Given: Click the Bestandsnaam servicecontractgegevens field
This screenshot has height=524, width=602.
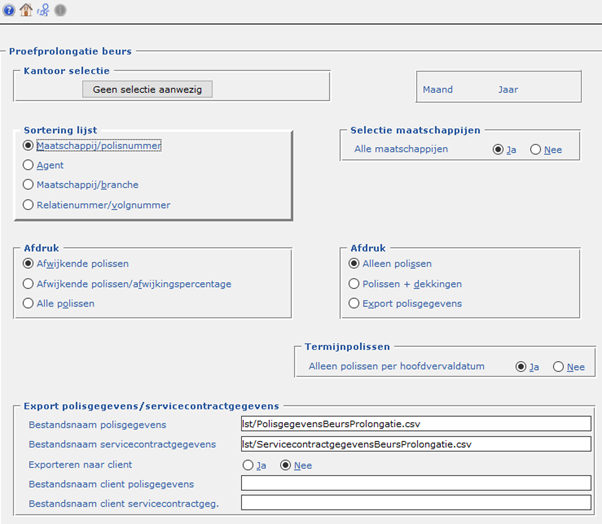Looking at the screenshot, I should click(415, 444).
